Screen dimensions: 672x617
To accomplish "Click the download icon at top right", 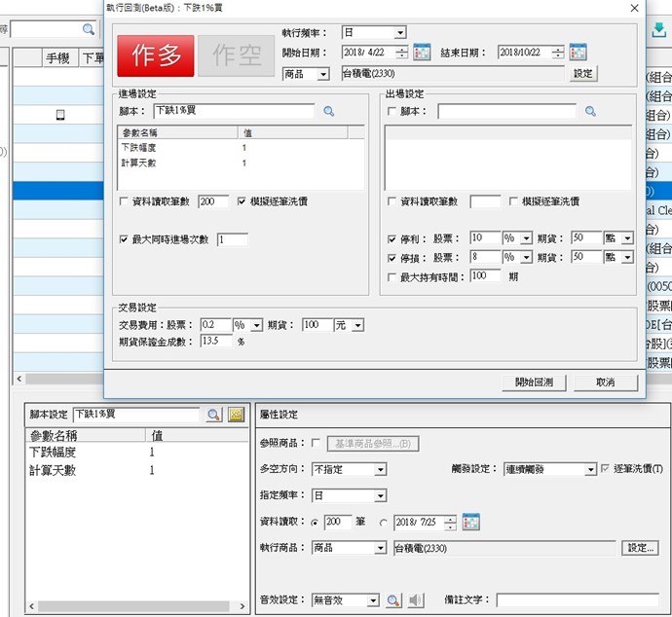I will coord(659,29).
